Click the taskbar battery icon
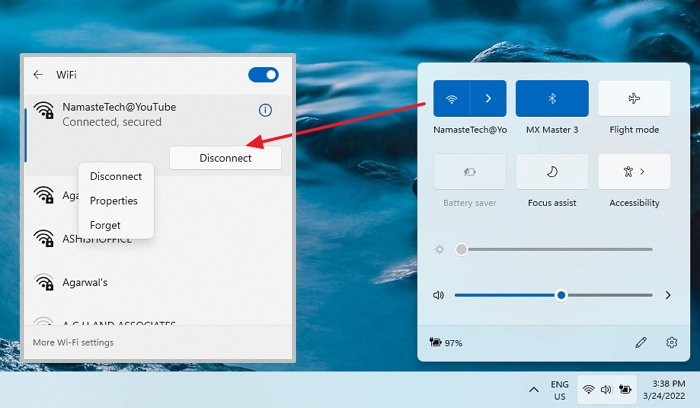The width and height of the screenshot is (700, 408). (625, 390)
